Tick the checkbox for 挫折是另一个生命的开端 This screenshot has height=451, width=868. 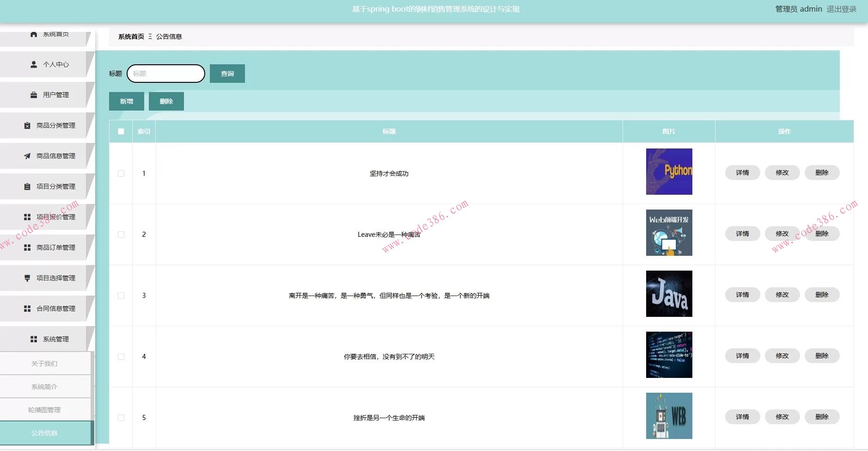[121, 418]
